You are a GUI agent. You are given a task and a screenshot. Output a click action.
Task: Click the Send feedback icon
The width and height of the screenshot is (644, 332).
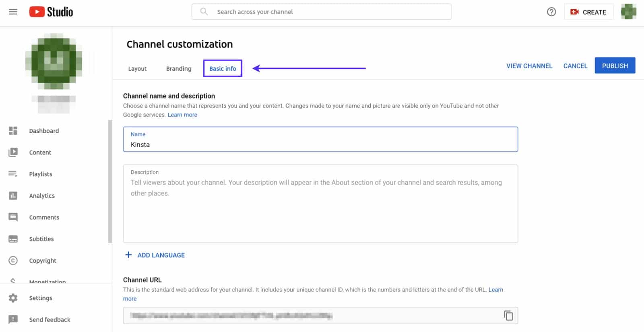[x=13, y=320]
